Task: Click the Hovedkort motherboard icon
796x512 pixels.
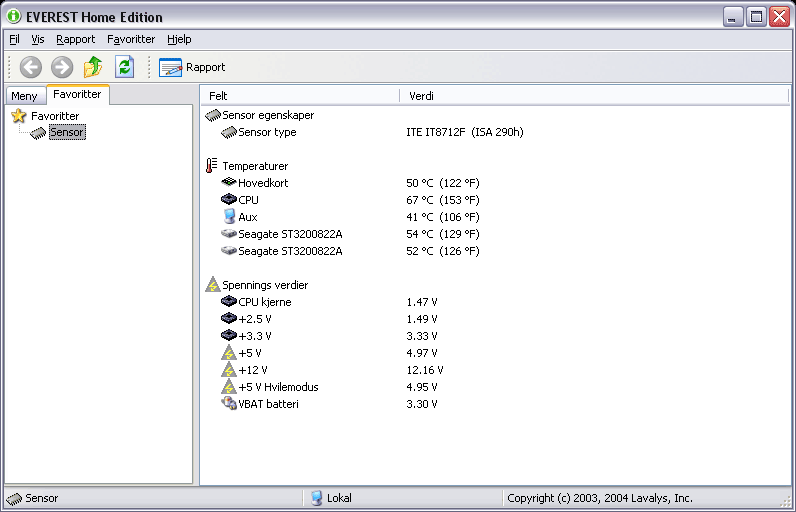Action: (229, 182)
